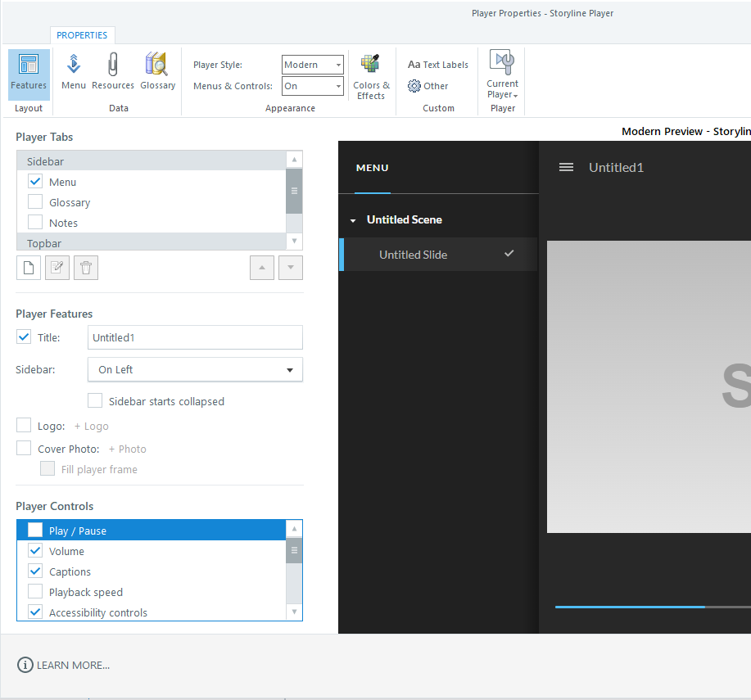Image resolution: width=751 pixels, height=700 pixels.
Task: Click the hamburger icon in preview topbar
Action: [566, 167]
